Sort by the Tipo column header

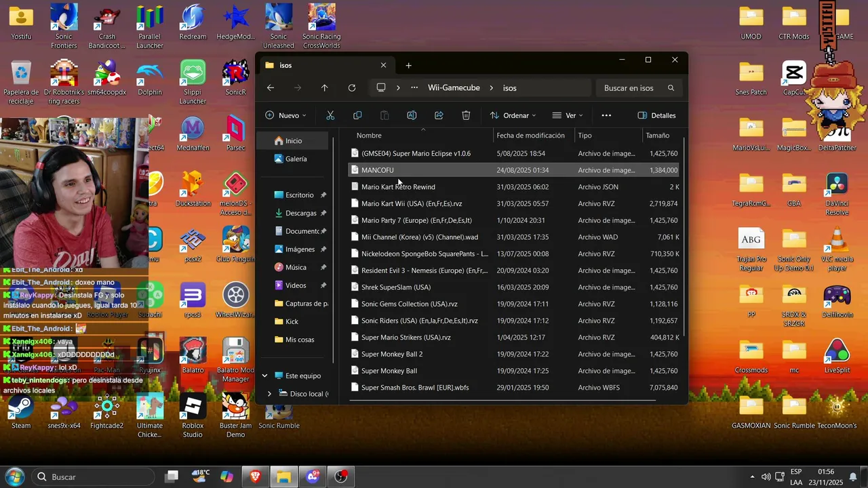pyautogui.click(x=608, y=136)
